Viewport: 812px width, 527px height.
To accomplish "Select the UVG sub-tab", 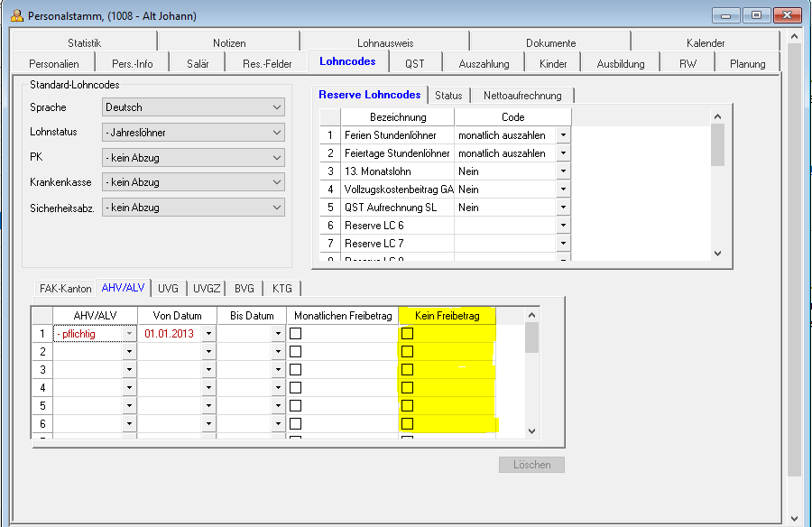I will coord(168,289).
